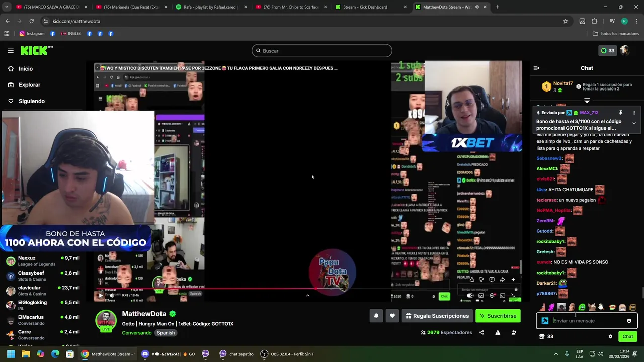Open the Conversando category link
Viewport: 644px width, 362px height.
pyautogui.click(x=136, y=333)
